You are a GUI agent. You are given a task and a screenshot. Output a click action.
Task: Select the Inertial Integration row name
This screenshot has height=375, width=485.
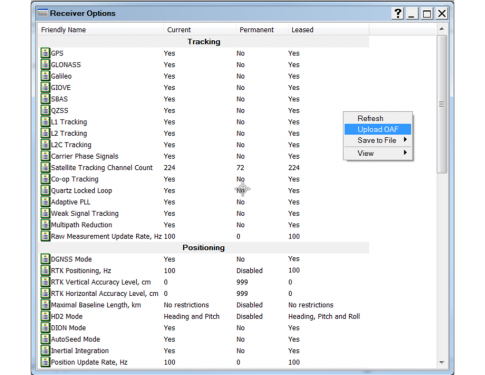click(80, 351)
